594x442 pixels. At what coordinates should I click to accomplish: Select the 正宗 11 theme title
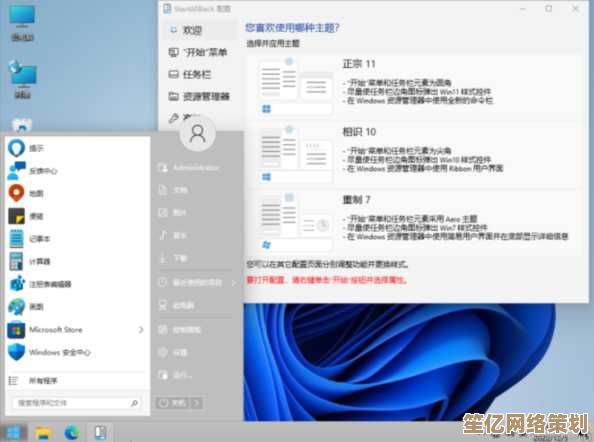359,64
